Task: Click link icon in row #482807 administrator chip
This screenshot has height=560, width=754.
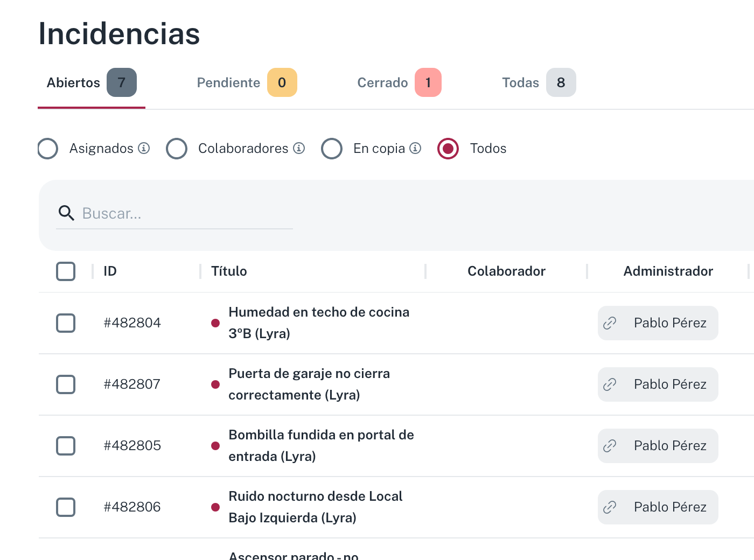Action: (x=610, y=384)
